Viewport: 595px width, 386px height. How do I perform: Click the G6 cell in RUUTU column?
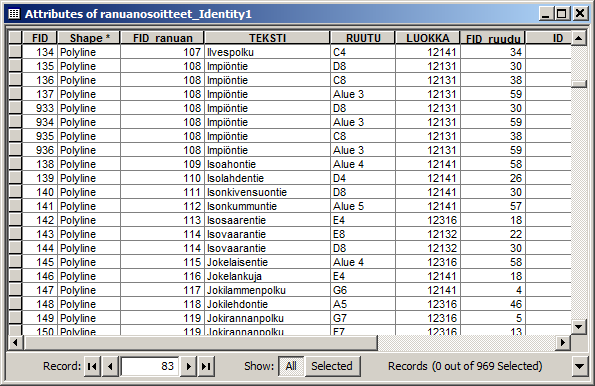pos(363,290)
